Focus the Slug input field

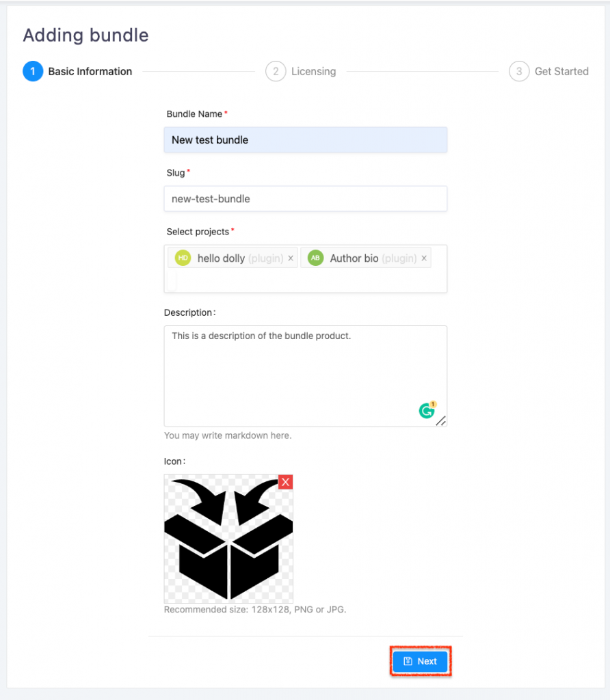pos(306,199)
